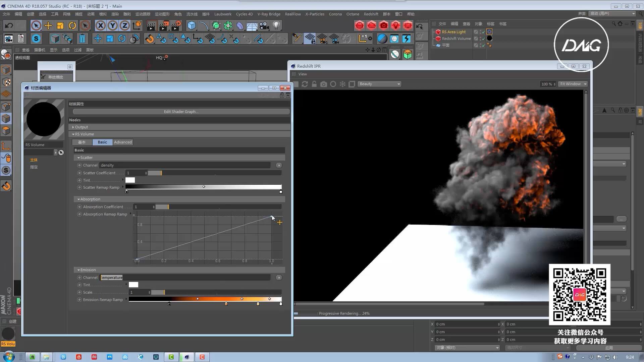Viewport: 644px width, 362px height.
Task: Click Edit Shader Graph button
Action: (x=181, y=112)
